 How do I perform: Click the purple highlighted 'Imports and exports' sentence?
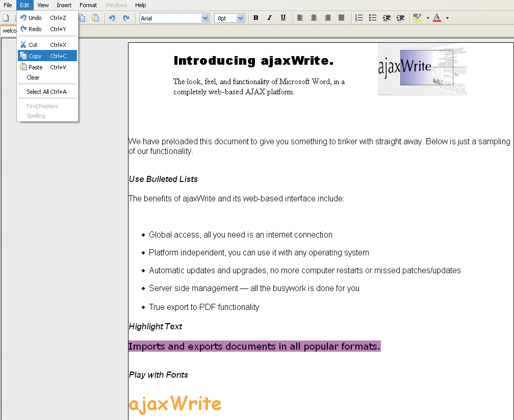(254, 346)
